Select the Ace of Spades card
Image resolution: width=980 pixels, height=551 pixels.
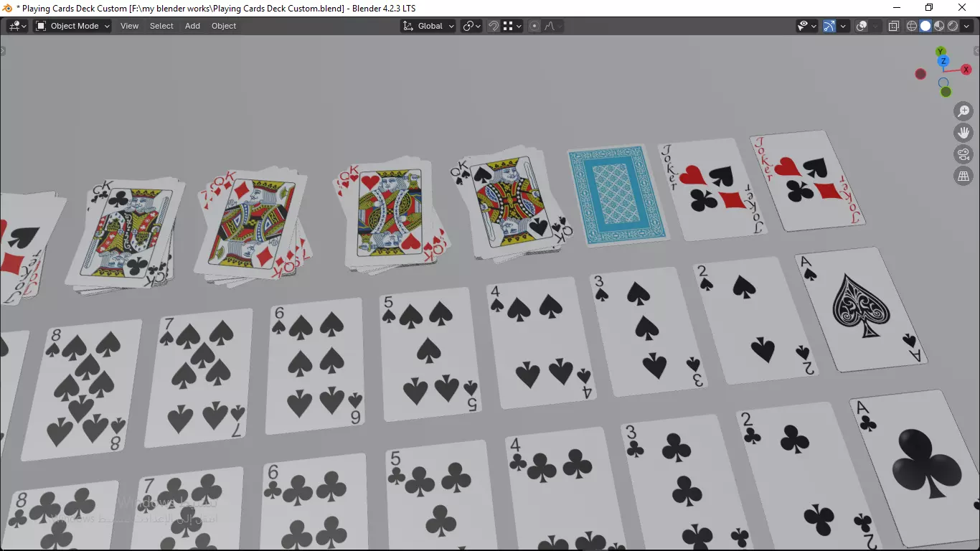click(x=860, y=310)
